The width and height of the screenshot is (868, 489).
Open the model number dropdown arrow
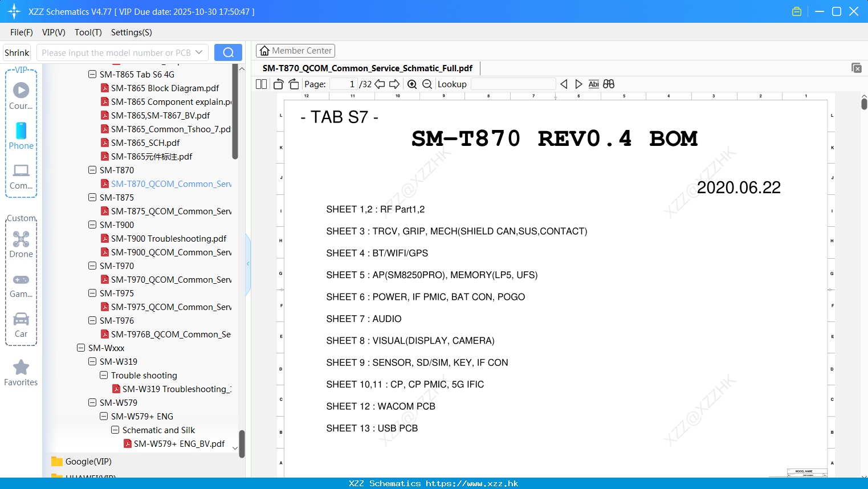click(199, 52)
